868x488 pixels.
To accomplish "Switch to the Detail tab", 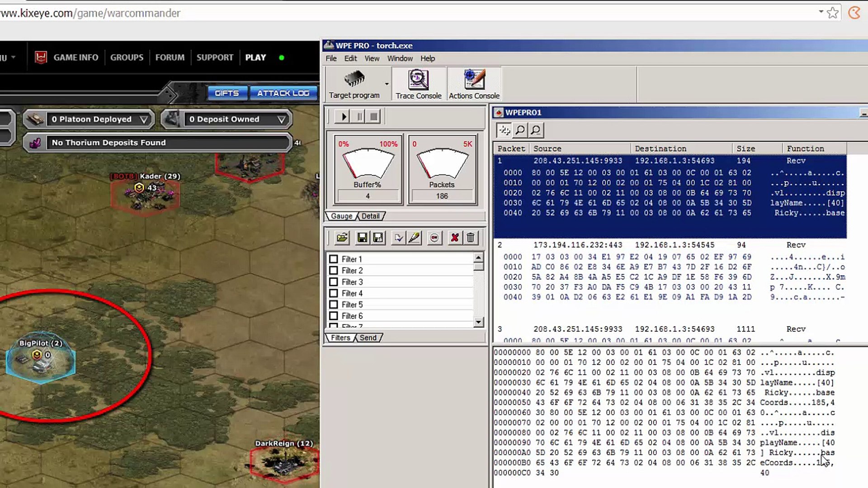I will point(370,216).
